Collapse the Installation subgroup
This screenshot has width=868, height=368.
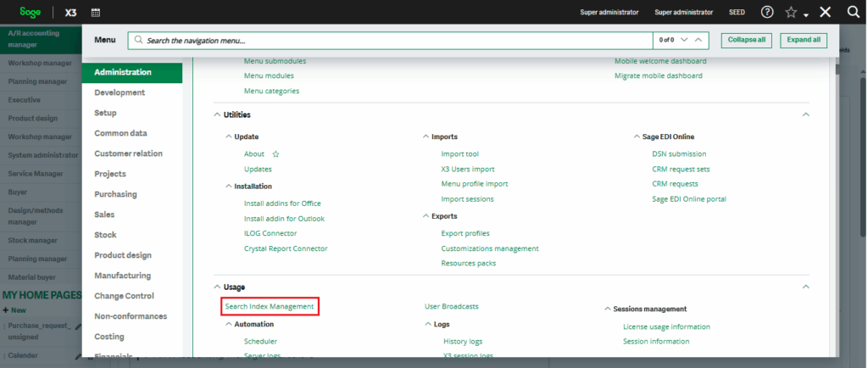click(x=229, y=187)
